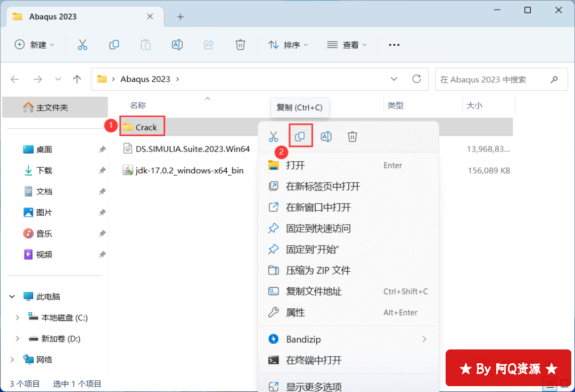Open the toolbar See more ellipsis menu
Viewport: 575px width, 392px height.
point(394,45)
